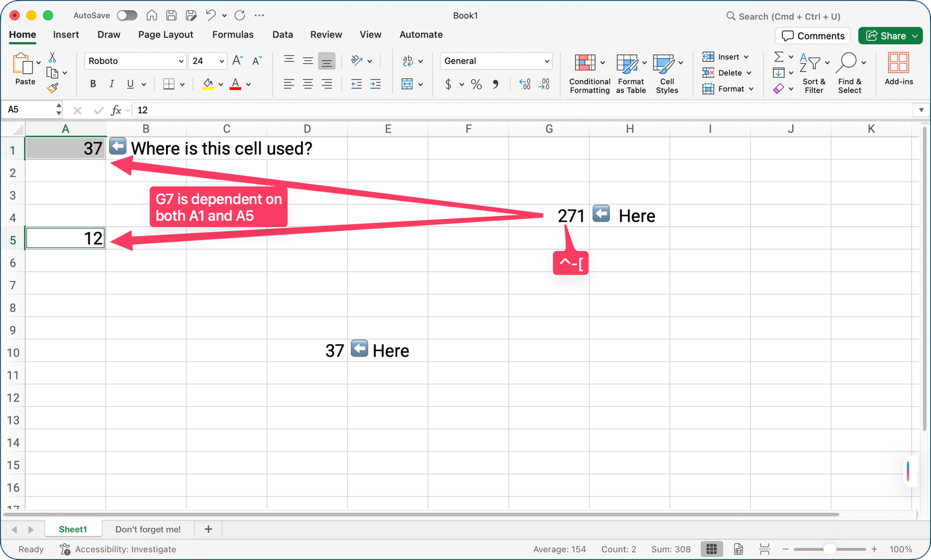Viewport: 931px width, 560px height.
Task: Select the Format Painter brush icon
Action: click(x=52, y=88)
